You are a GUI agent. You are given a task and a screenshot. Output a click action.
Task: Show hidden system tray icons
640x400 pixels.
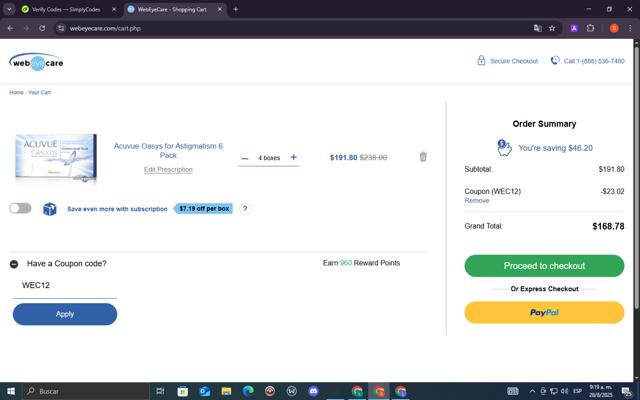coord(532,391)
